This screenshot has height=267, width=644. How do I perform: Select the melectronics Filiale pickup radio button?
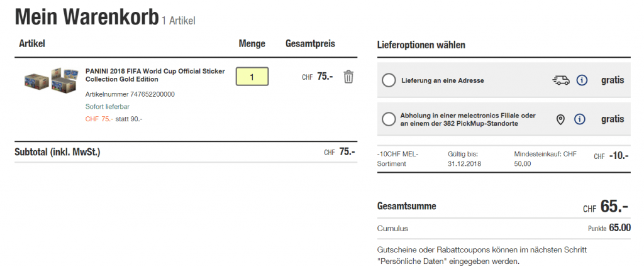389,119
